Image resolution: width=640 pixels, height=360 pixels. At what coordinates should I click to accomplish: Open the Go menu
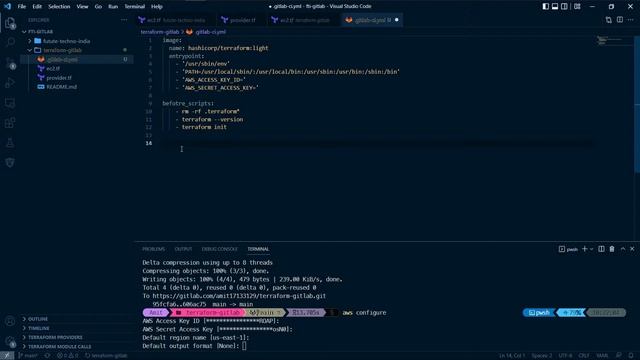coord(98,7)
